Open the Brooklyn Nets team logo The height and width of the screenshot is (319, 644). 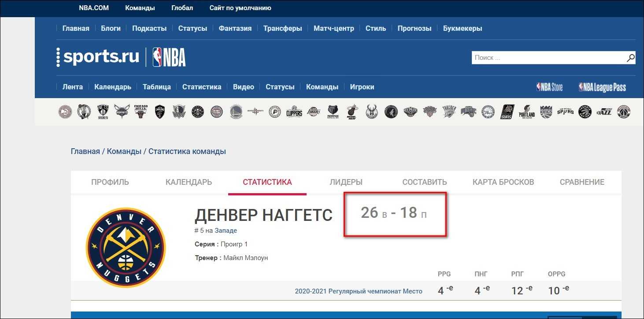[103, 112]
